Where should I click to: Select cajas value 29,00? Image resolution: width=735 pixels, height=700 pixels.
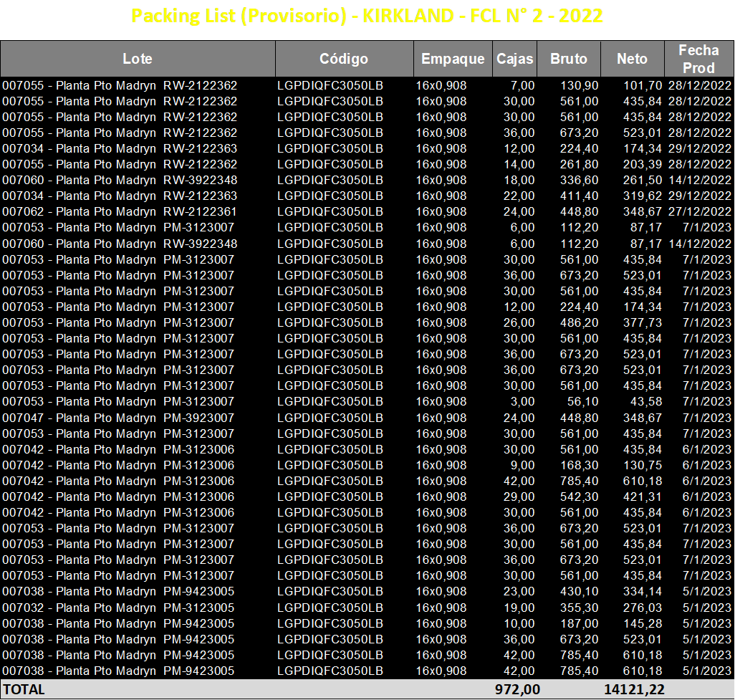519,497
